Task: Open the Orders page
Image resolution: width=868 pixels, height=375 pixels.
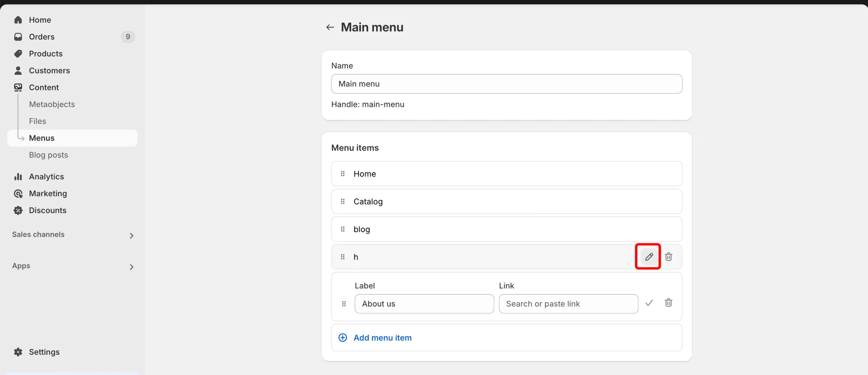Action: click(x=41, y=37)
